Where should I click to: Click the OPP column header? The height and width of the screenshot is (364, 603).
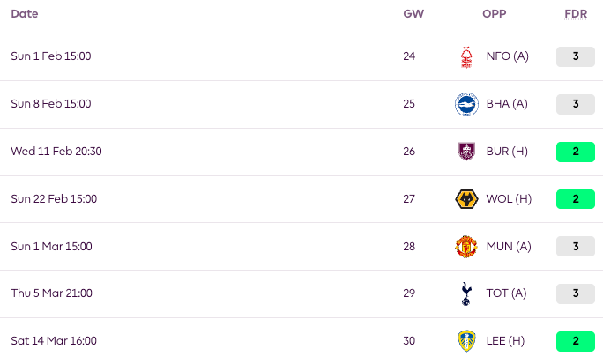[x=495, y=14]
